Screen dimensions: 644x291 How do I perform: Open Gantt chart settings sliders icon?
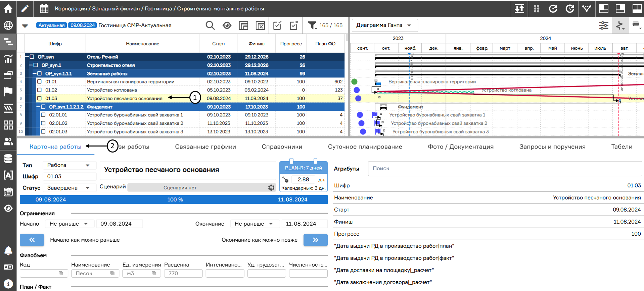pyautogui.click(x=604, y=25)
